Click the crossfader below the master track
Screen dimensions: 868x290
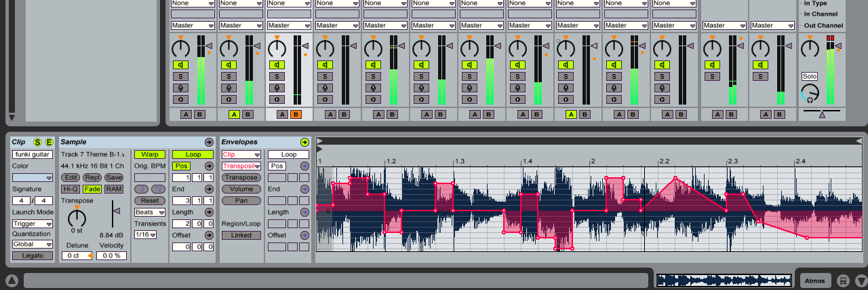point(822,113)
